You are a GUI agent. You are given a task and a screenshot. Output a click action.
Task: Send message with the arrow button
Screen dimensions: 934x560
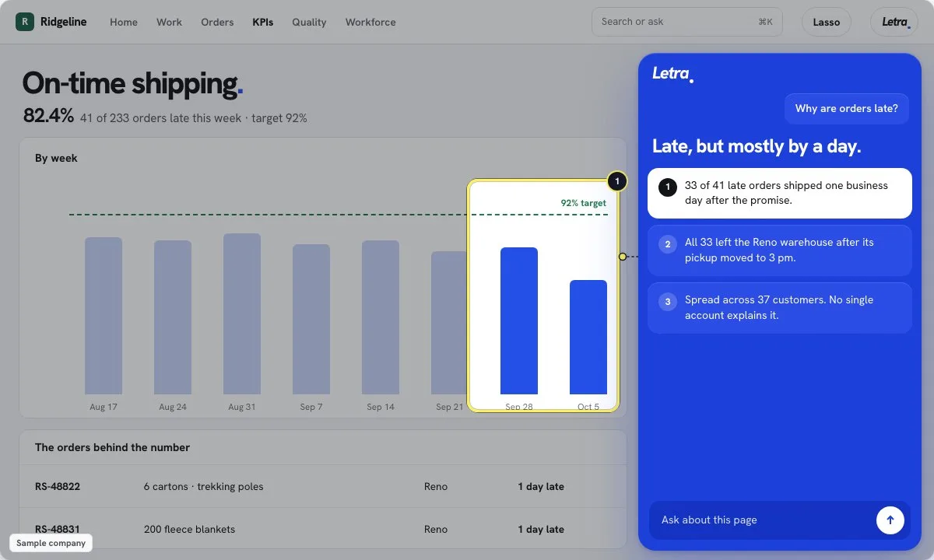pyautogui.click(x=890, y=520)
